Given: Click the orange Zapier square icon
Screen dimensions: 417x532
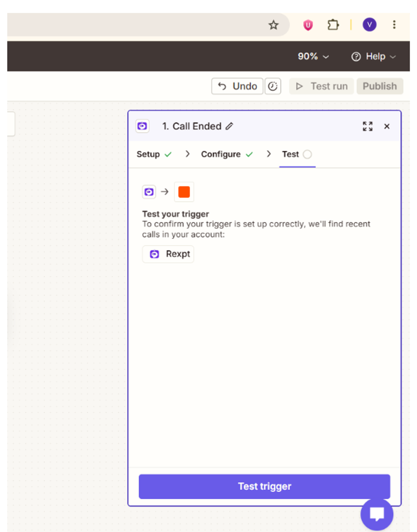Looking at the screenshot, I should point(184,192).
